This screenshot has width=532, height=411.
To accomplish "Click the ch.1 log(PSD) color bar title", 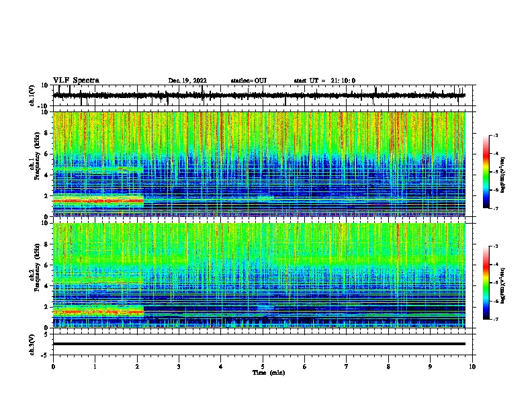I will 503,175.
